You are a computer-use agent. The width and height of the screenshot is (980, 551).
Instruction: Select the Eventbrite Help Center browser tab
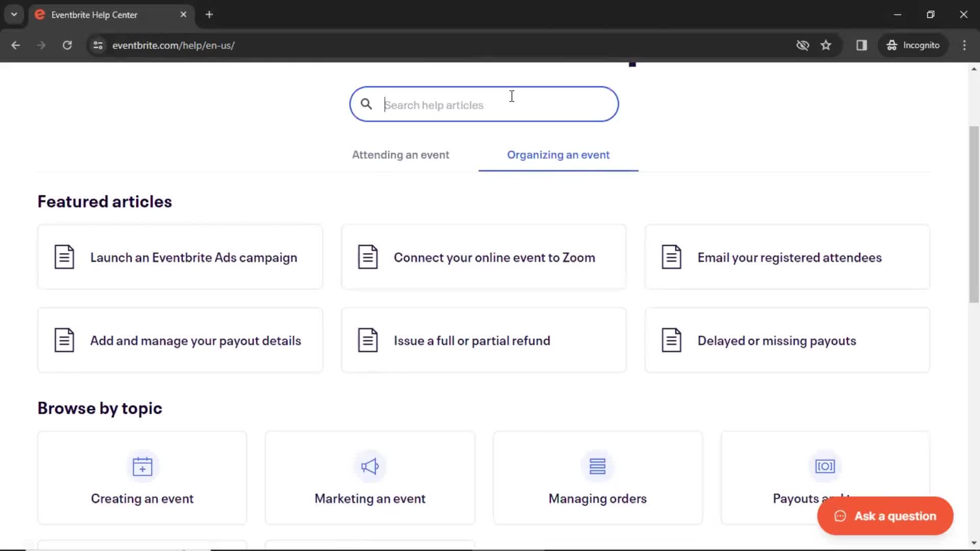(111, 15)
